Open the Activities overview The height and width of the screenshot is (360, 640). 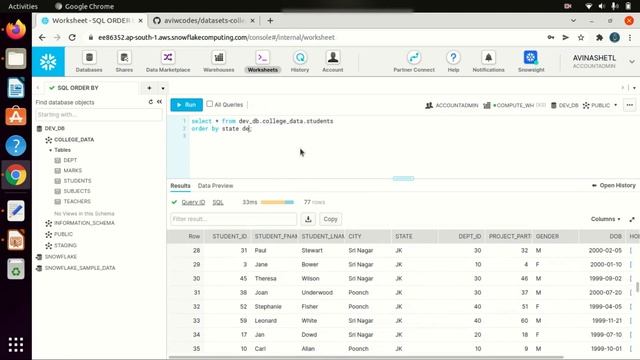point(23,6)
